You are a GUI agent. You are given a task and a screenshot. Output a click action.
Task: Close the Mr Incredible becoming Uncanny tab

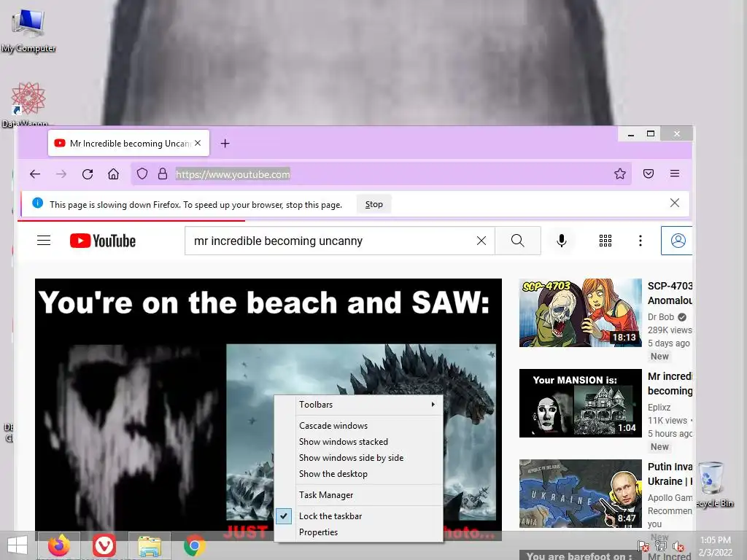coord(198,143)
